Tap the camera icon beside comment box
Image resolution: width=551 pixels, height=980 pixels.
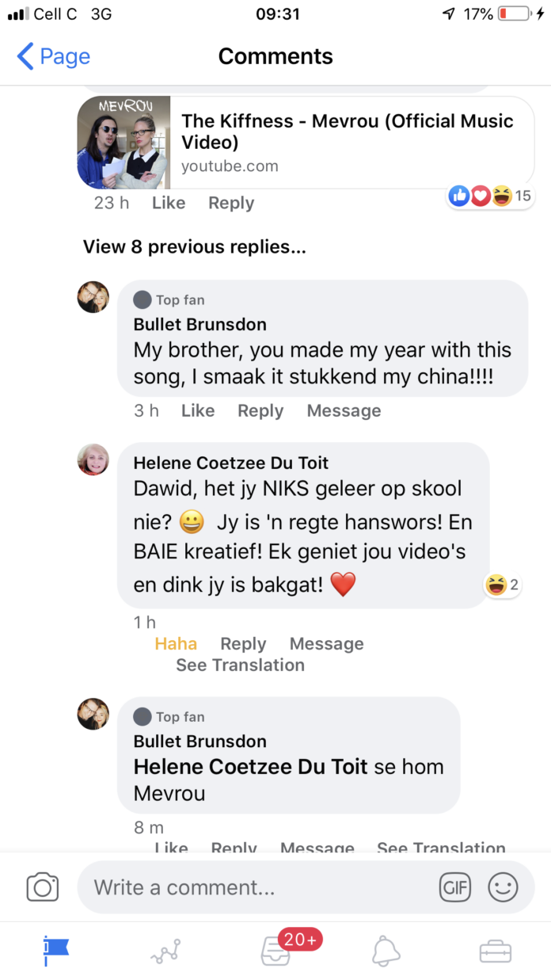(x=43, y=887)
